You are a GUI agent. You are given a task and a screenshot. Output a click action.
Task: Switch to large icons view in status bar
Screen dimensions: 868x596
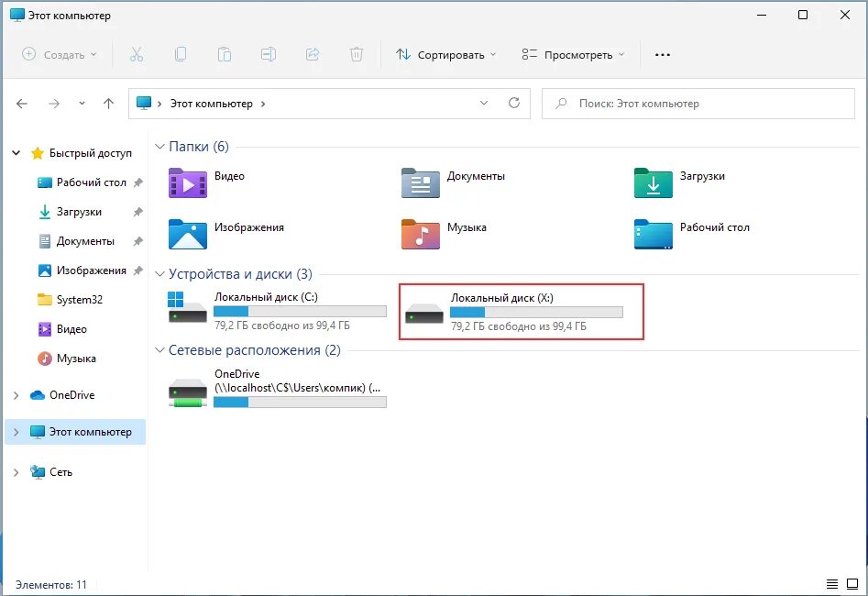coord(852,584)
